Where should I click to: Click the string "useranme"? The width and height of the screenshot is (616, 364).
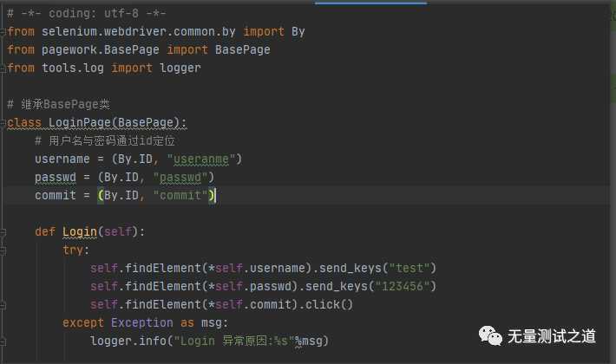pos(200,159)
